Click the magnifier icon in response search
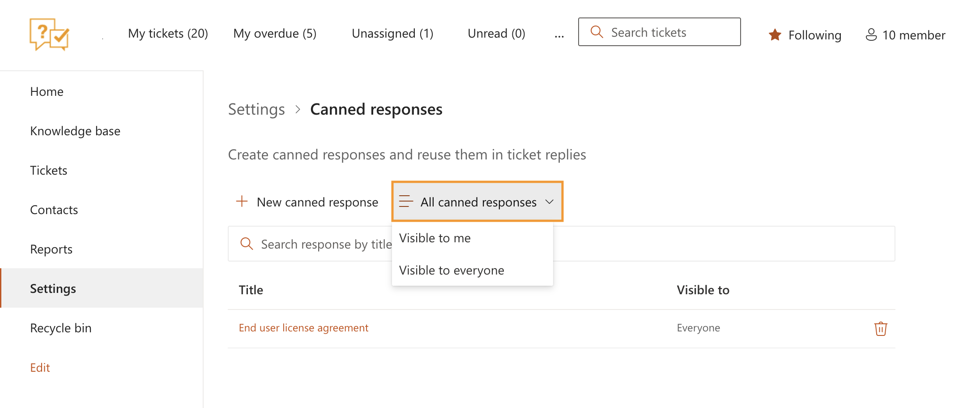 247,244
